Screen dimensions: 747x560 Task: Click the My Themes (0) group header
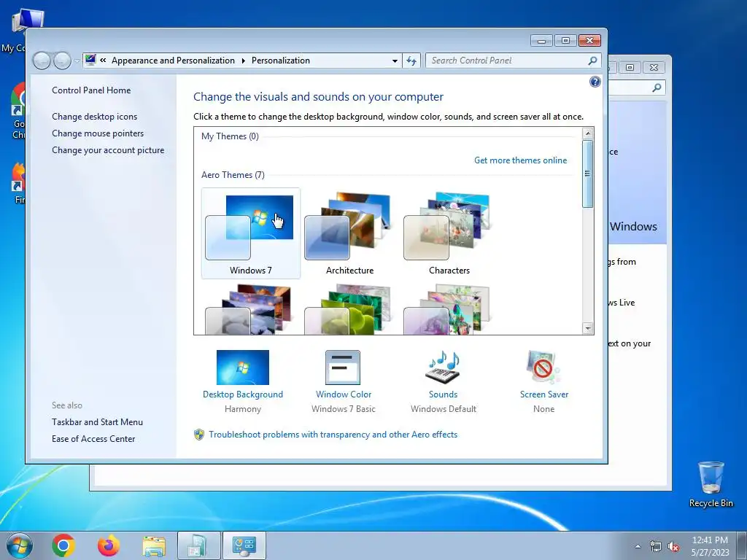[x=230, y=136]
